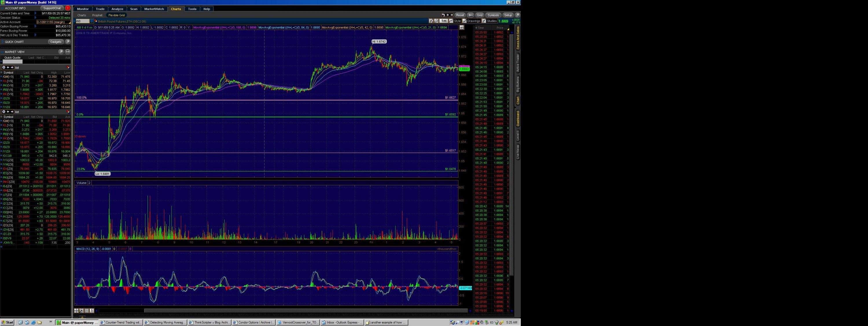This screenshot has width=868, height=326.
Task: Open Condor Options Archive taskbar window
Action: coord(253,322)
